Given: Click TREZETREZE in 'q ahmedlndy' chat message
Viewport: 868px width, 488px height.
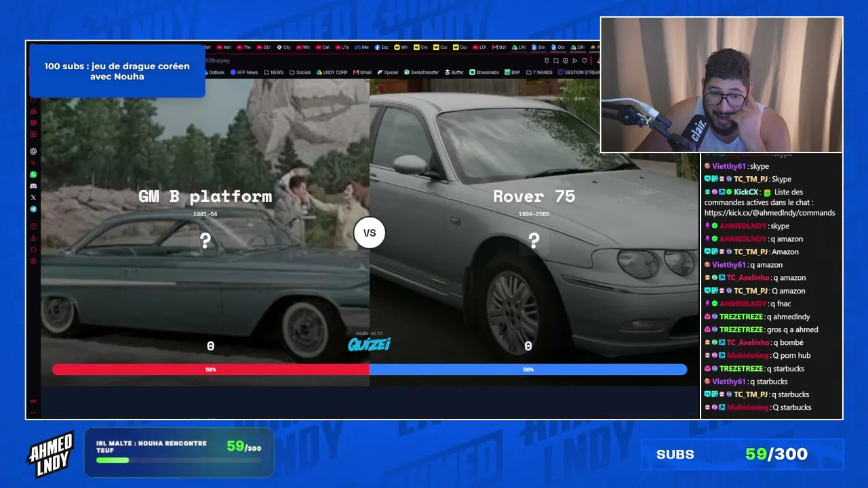Looking at the screenshot, I should (741, 317).
